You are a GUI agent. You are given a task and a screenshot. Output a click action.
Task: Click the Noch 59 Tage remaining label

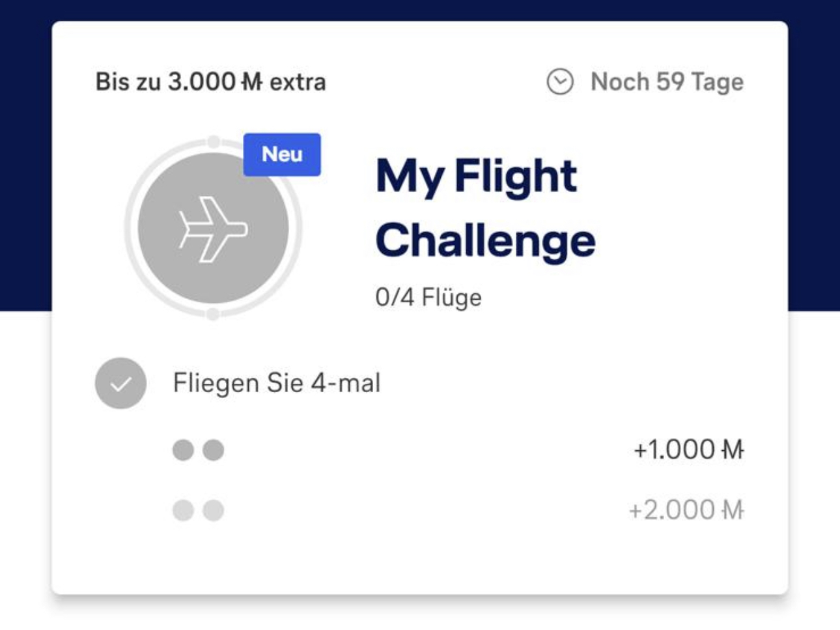pyautogui.click(x=667, y=82)
